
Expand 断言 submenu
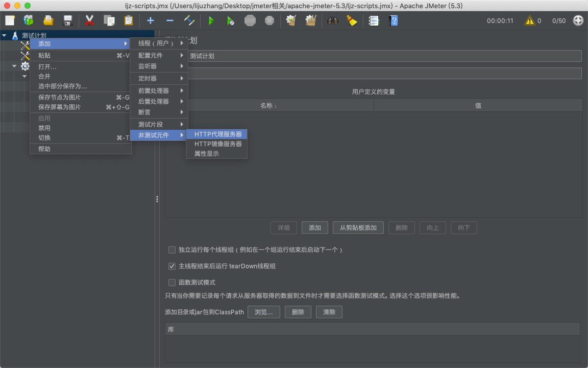click(159, 112)
